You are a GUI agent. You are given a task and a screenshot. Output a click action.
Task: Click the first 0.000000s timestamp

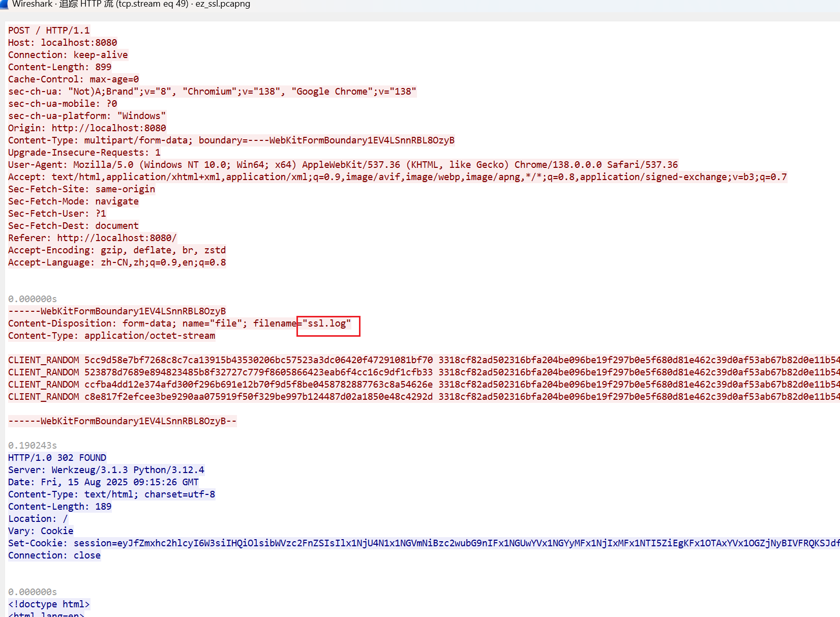33,299
